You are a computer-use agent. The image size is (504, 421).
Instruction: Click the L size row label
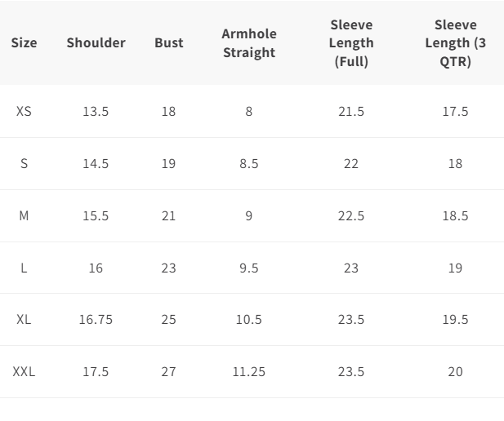[x=24, y=268]
